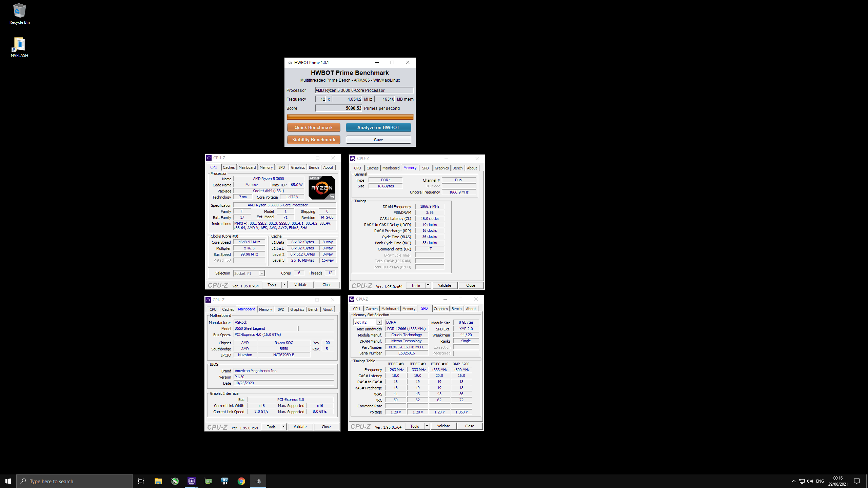This screenshot has width=868, height=488.
Task: Expand Tools arrow in CPU-Z Mainboard window
Action: (x=283, y=427)
